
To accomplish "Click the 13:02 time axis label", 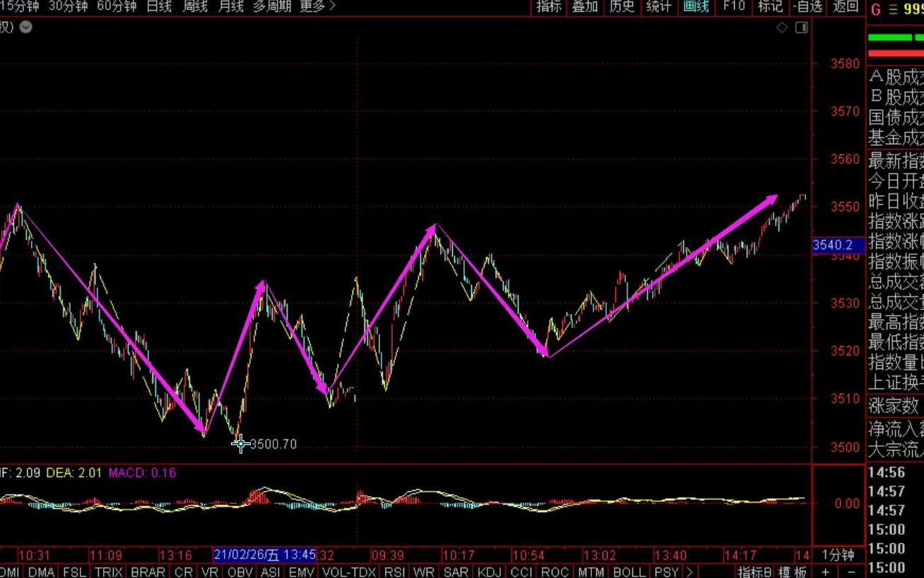I will point(598,555).
